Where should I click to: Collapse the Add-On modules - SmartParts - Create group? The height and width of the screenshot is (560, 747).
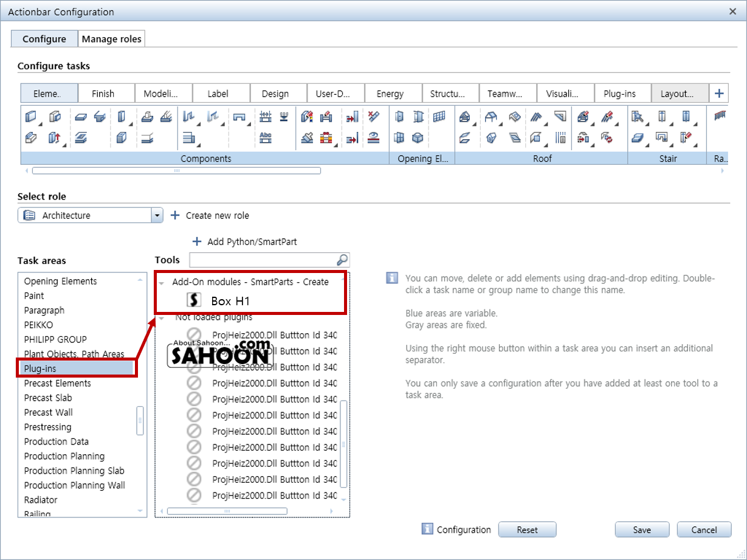(x=161, y=283)
